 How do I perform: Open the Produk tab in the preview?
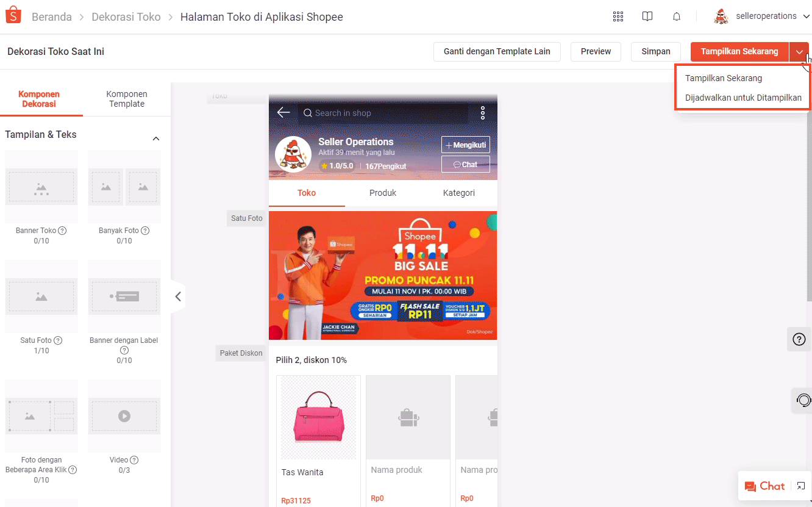click(x=382, y=193)
